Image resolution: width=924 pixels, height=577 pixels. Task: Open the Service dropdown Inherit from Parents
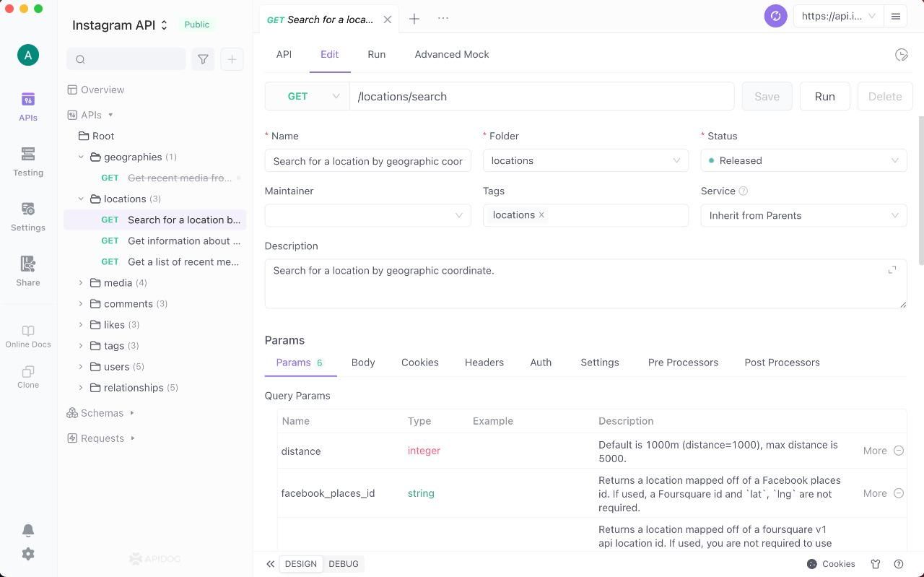point(803,215)
